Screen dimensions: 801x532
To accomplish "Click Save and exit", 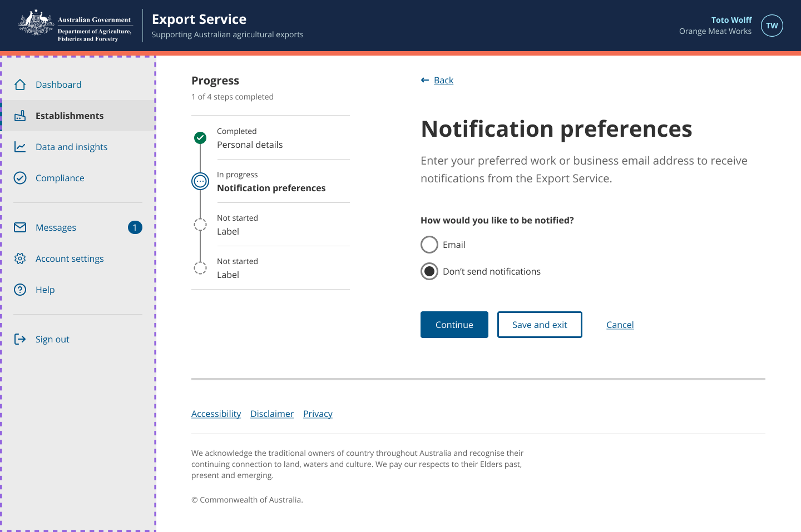I will point(540,325).
